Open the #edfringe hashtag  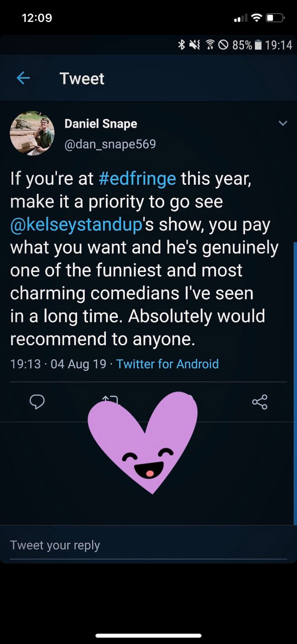coord(137,178)
